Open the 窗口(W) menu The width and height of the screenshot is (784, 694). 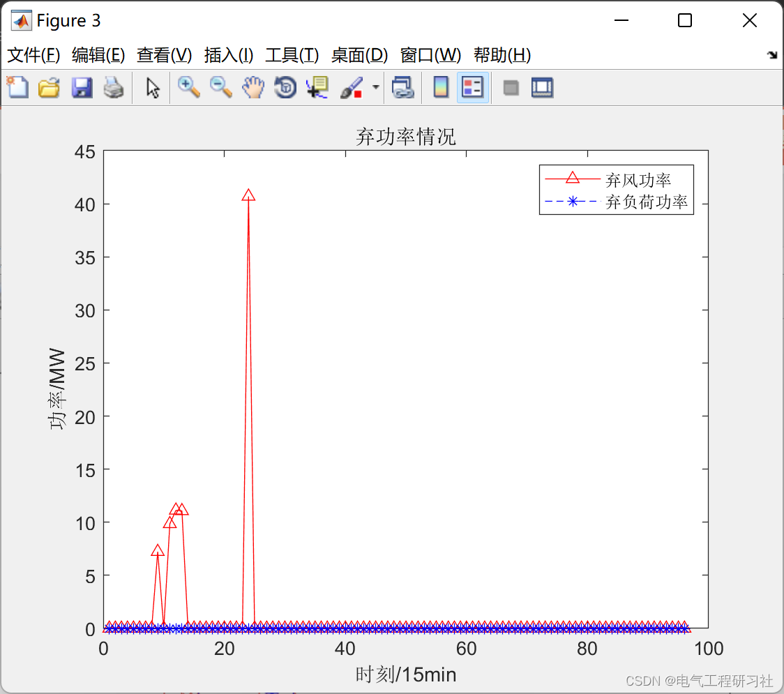430,55
